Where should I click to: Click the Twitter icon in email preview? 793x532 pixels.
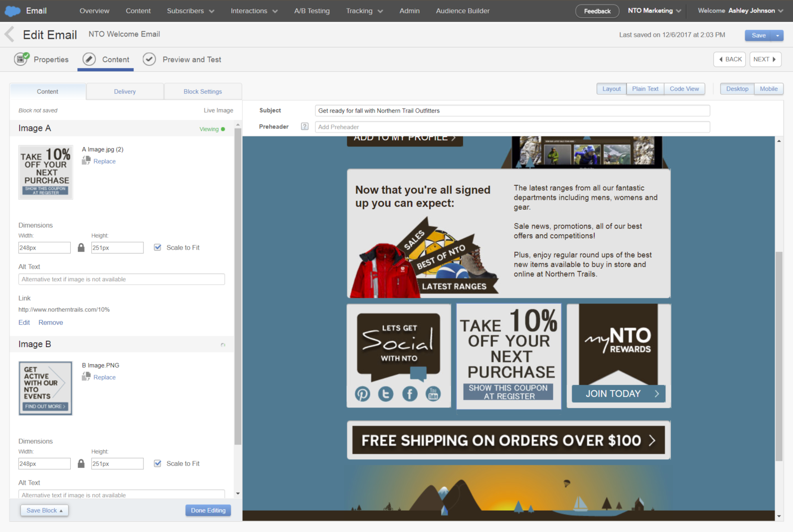point(386,394)
